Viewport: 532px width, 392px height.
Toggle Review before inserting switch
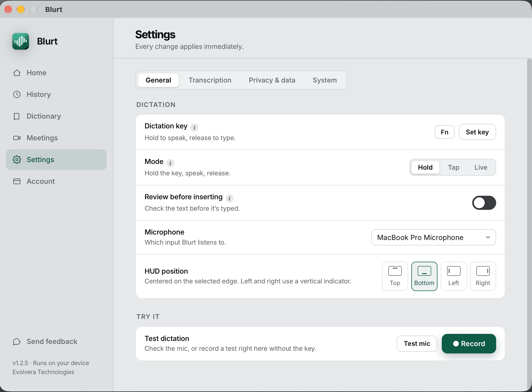(x=484, y=203)
